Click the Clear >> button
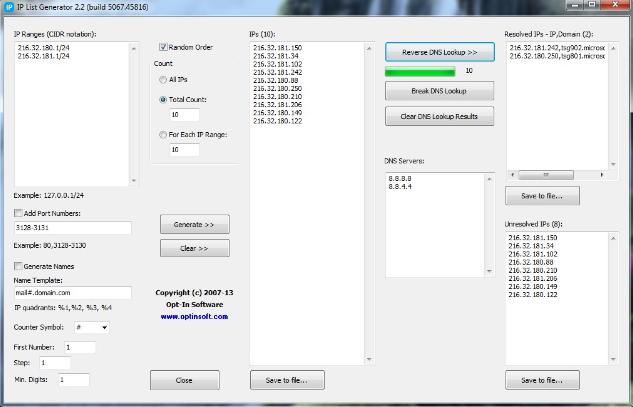 195,248
